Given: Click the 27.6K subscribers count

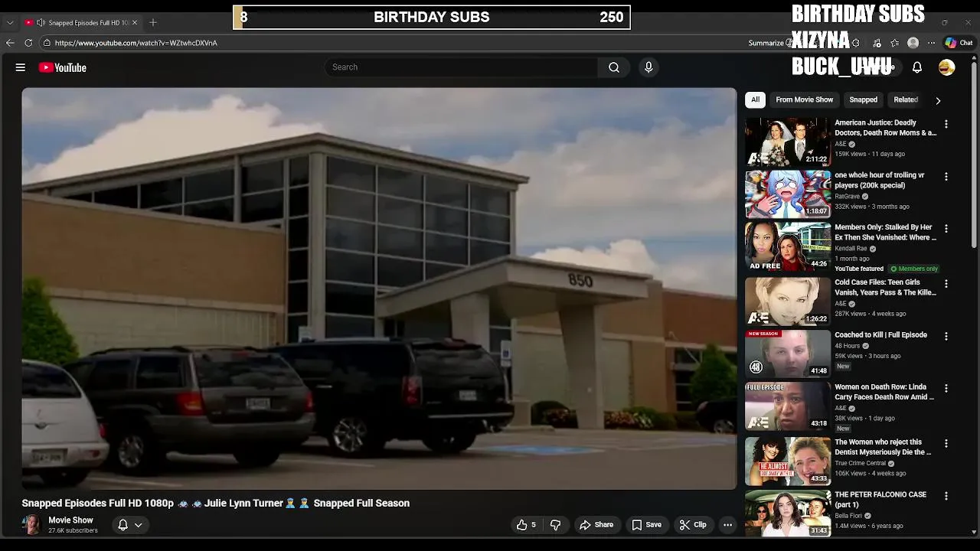Looking at the screenshot, I should (73, 530).
